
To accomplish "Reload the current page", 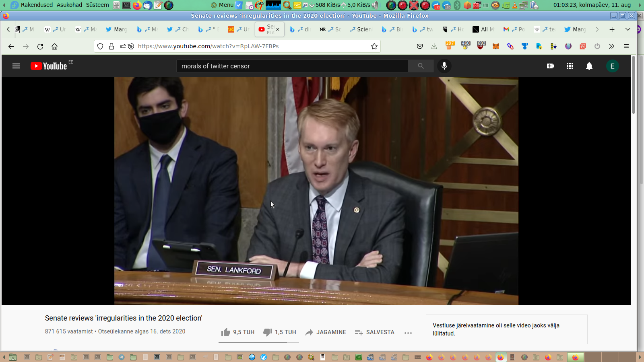I will [x=40, y=46].
